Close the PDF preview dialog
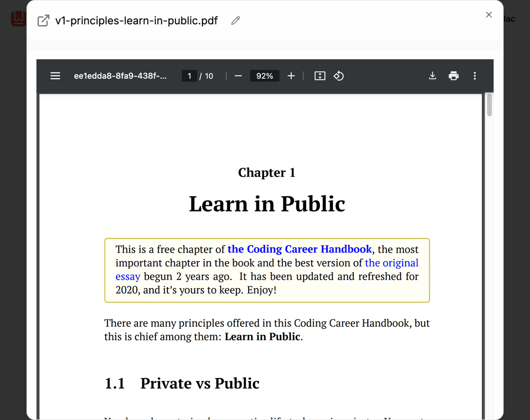 [x=488, y=15]
